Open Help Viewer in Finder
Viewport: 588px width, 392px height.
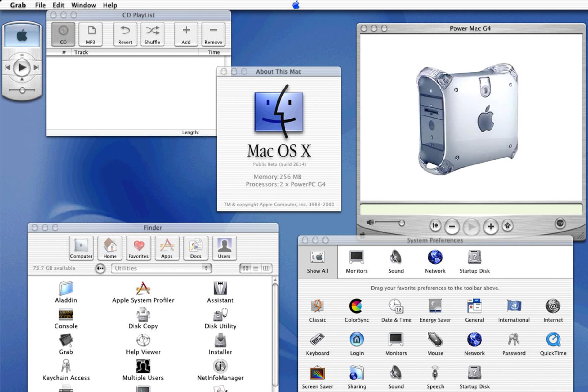coord(143,344)
